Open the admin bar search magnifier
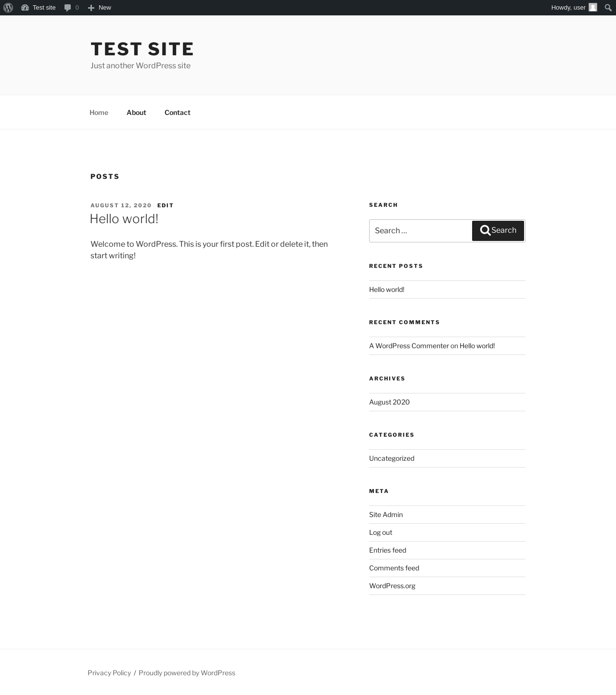 (x=608, y=8)
